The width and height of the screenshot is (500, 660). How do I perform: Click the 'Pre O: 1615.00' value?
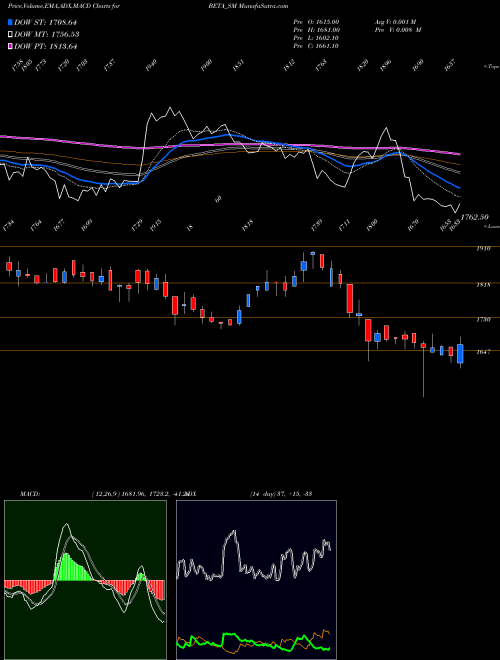(316, 22)
